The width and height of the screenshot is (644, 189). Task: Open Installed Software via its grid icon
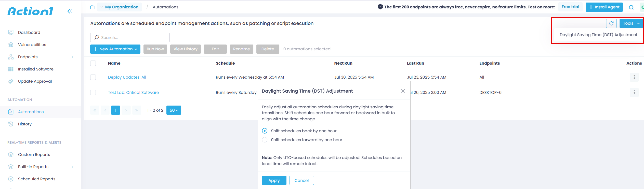[x=11, y=69]
